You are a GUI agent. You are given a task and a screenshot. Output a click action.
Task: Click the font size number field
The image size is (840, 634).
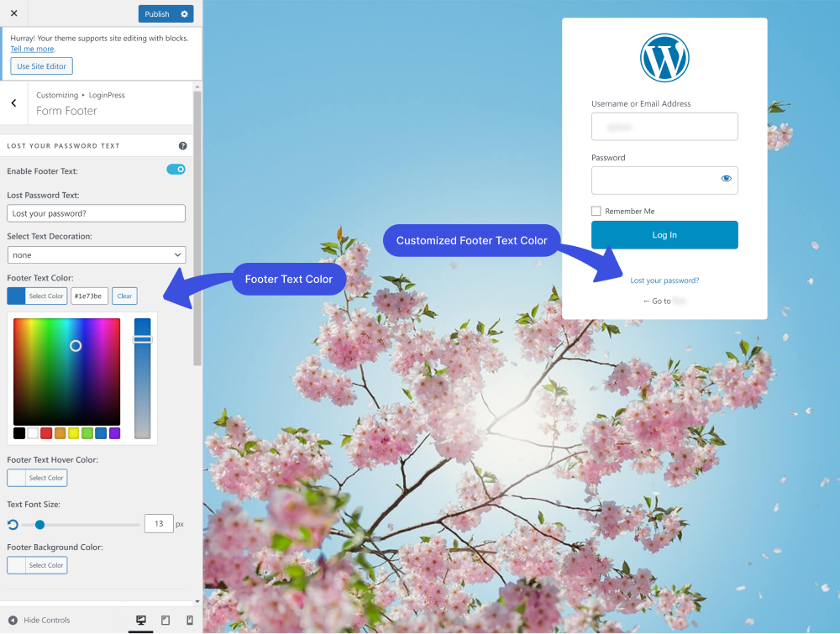point(159,524)
